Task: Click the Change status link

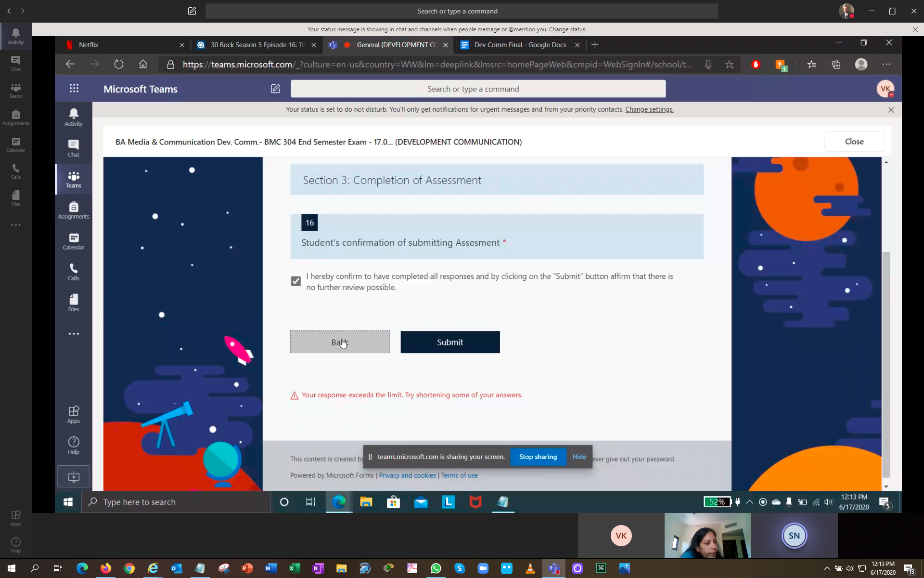Action: pos(567,29)
